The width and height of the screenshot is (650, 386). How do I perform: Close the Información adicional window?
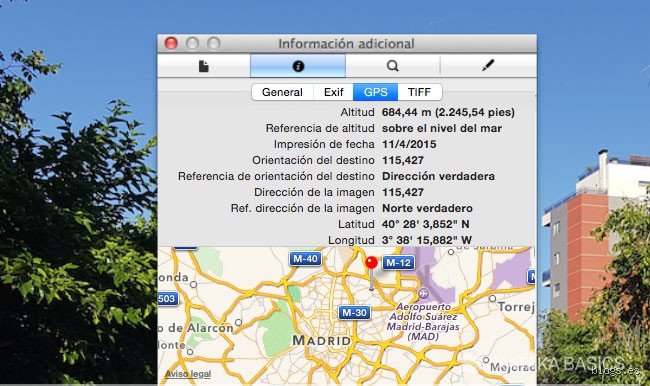click(171, 43)
